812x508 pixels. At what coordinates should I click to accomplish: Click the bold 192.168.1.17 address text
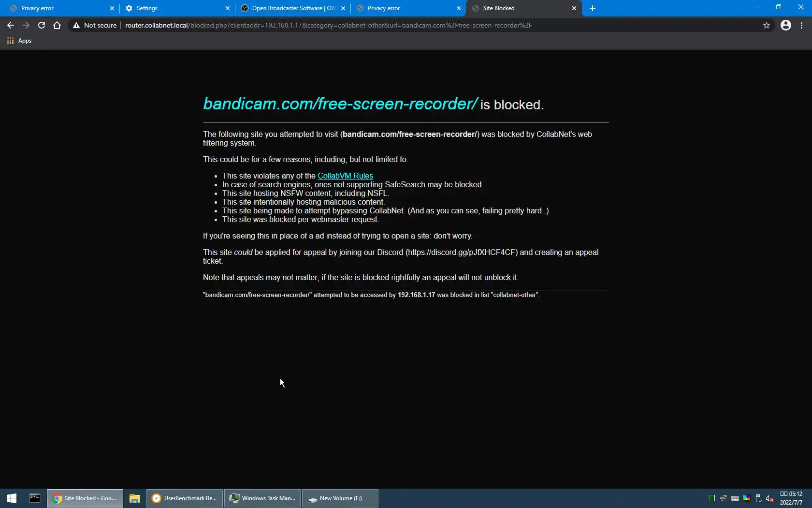416,295
